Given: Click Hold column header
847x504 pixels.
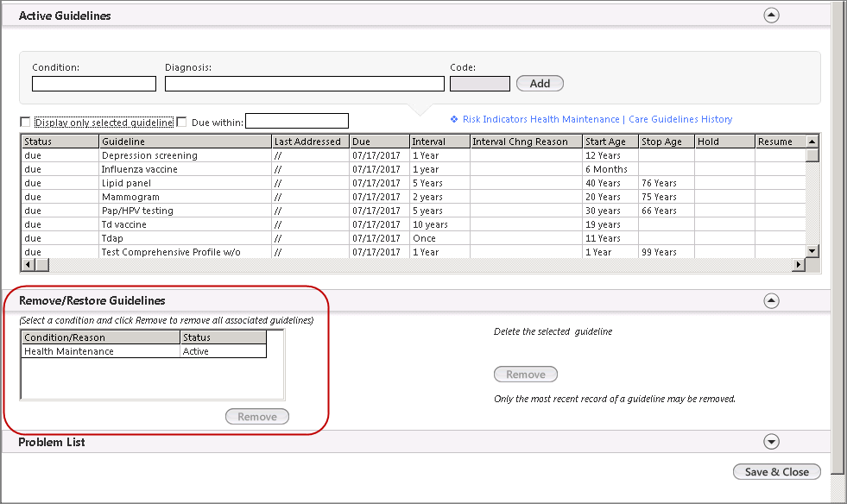Looking at the screenshot, I should 724,142.
